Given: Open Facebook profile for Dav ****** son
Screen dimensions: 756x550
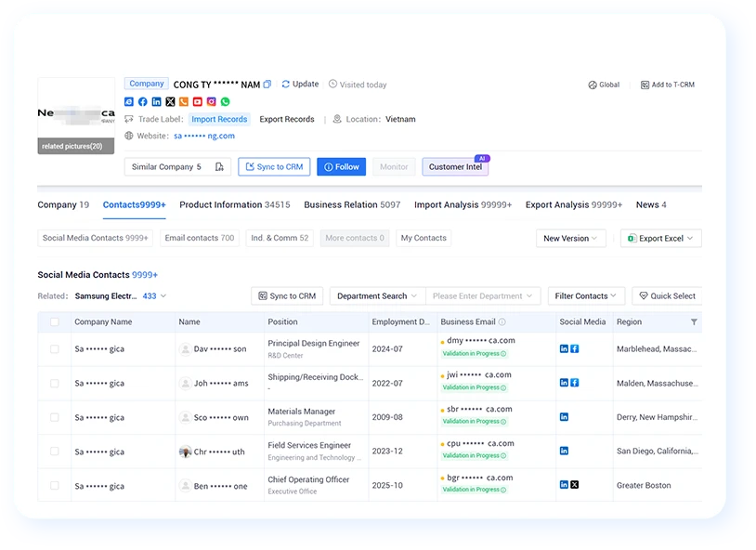Looking at the screenshot, I should pyautogui.click(x=575, y=348).
